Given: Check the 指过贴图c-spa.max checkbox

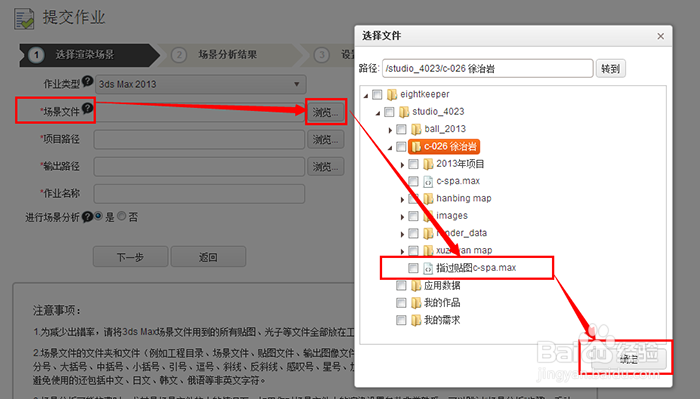Looking at the screenshot, I should [413, 268].
